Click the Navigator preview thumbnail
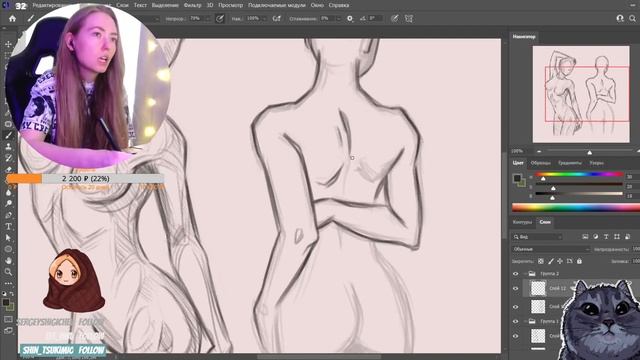640x360 pixels. [581, 94]
